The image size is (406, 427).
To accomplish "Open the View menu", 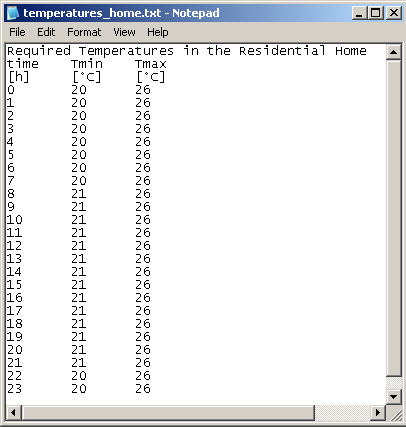I will (124, 32).
